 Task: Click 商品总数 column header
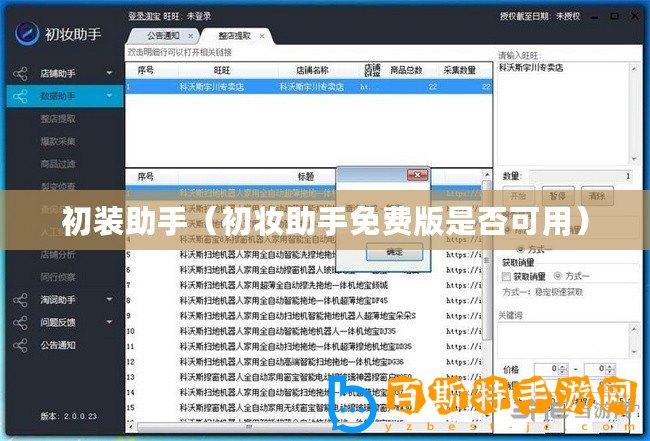[x=406, y=70]
